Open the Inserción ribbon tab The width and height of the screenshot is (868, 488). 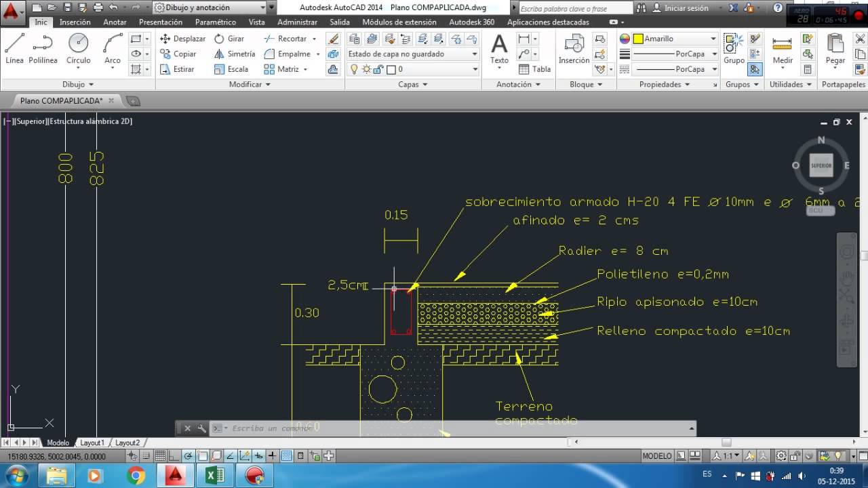pyautogui.click(x=75, y=22)
